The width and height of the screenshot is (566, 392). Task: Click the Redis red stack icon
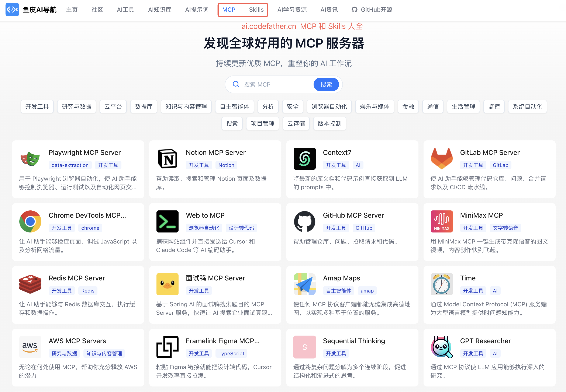(x=30, y=284)
